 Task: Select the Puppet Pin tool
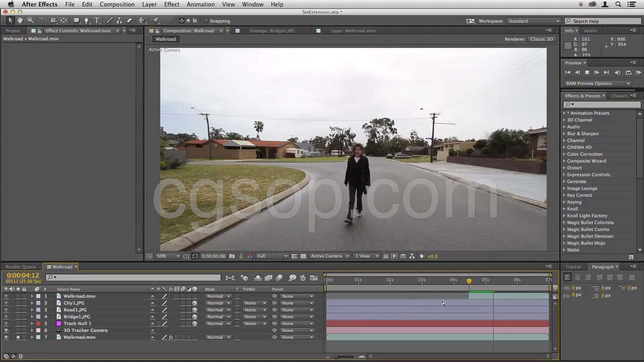coord(156,21)
